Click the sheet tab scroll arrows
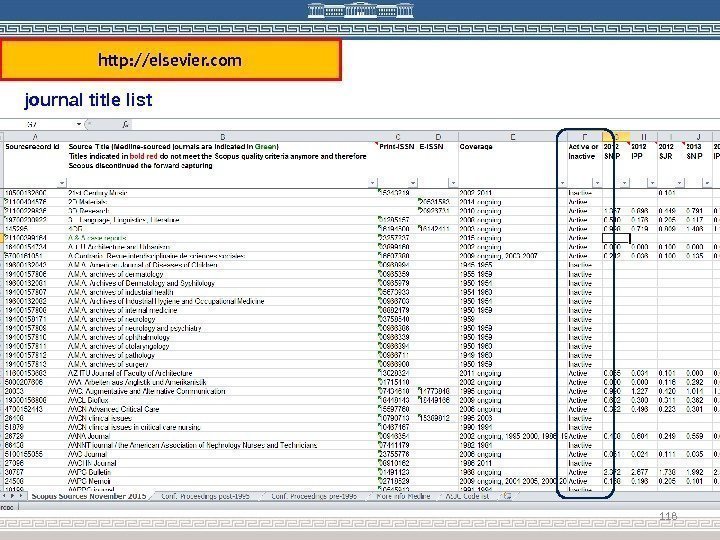 tap(13, 496)
